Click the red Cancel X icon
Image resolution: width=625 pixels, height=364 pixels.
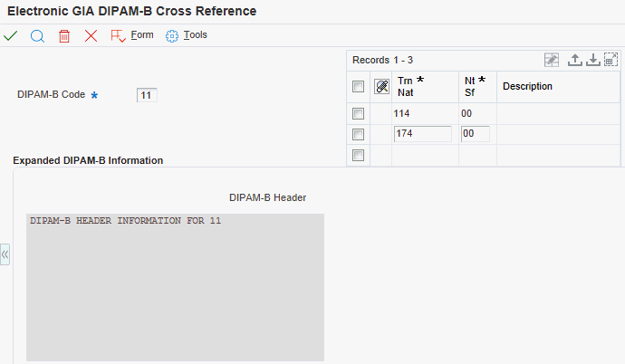click(x=91, y=36)
